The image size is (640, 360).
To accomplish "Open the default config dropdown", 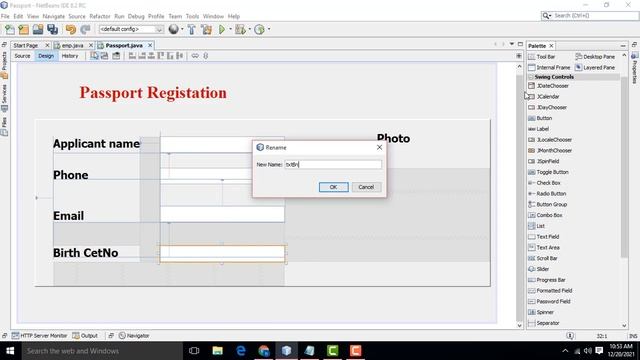I will click(131, 29).
